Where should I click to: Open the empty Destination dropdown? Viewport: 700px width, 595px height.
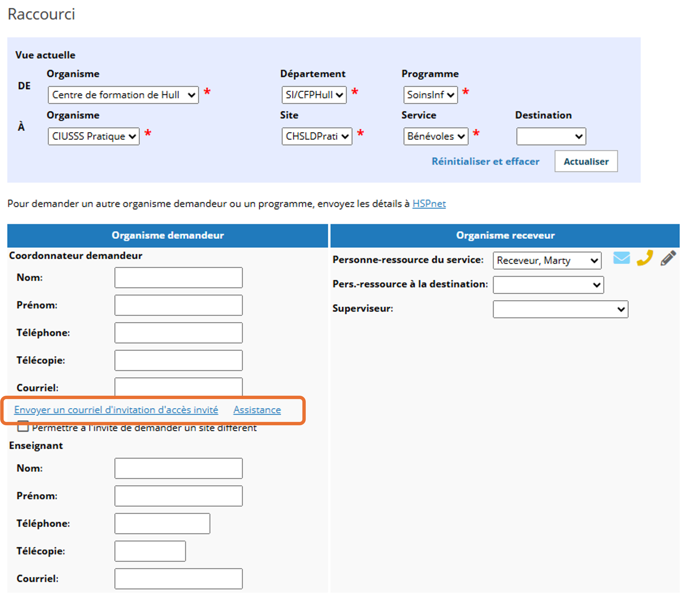551,136
